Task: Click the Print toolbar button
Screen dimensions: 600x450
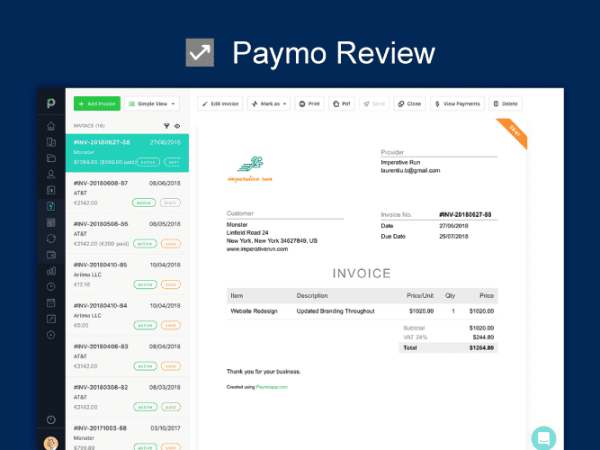Action: tap(310, 103)
